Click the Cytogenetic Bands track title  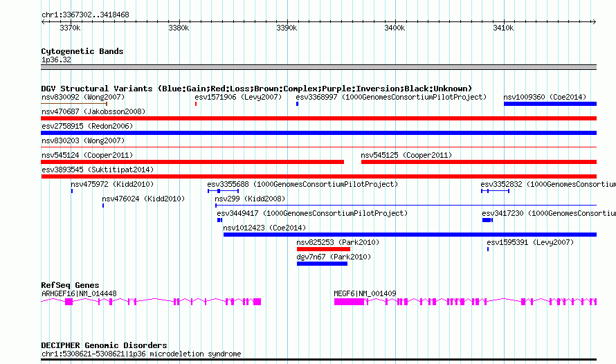click(82, 51)
